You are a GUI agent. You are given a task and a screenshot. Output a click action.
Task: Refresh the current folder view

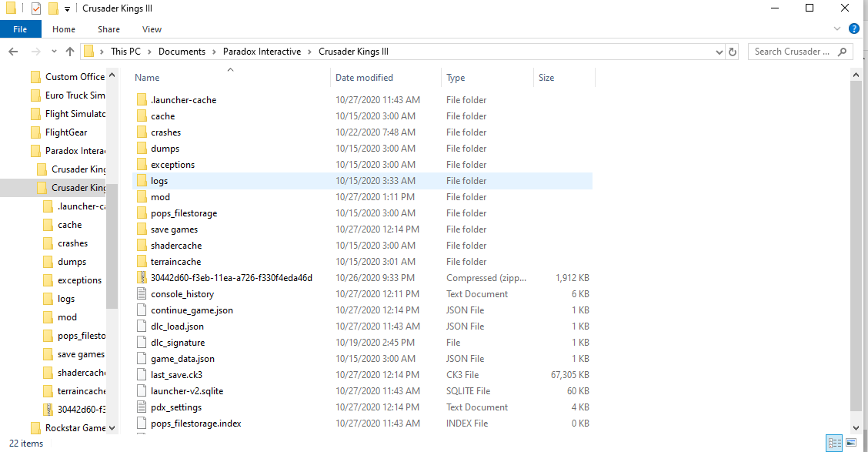[733, 52]
